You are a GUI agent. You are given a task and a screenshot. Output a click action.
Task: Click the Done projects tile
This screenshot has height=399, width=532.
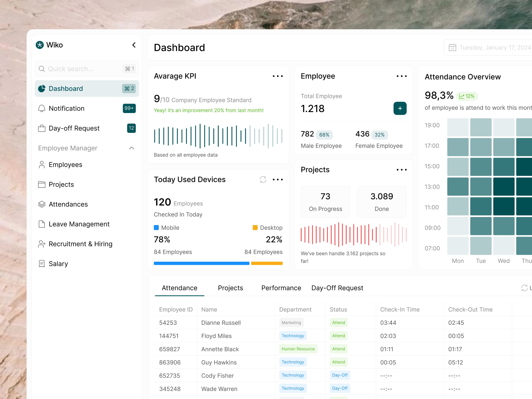point(382,202)
